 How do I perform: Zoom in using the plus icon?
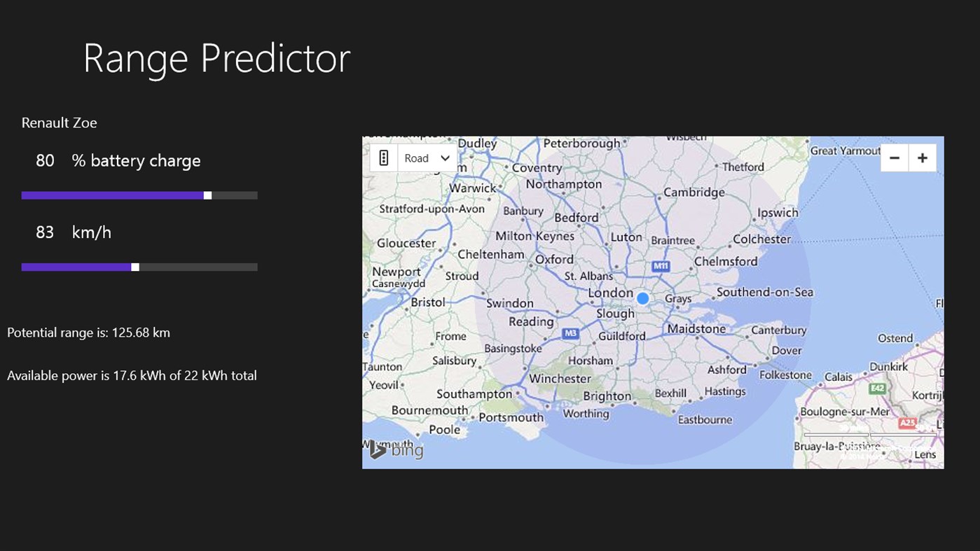(x=922, y=158)
